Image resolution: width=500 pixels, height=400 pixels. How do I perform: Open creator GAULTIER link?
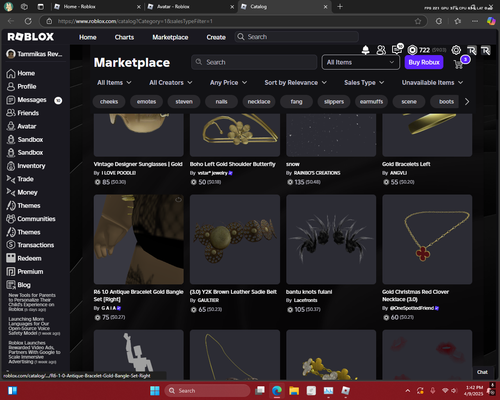pos(208,300)
